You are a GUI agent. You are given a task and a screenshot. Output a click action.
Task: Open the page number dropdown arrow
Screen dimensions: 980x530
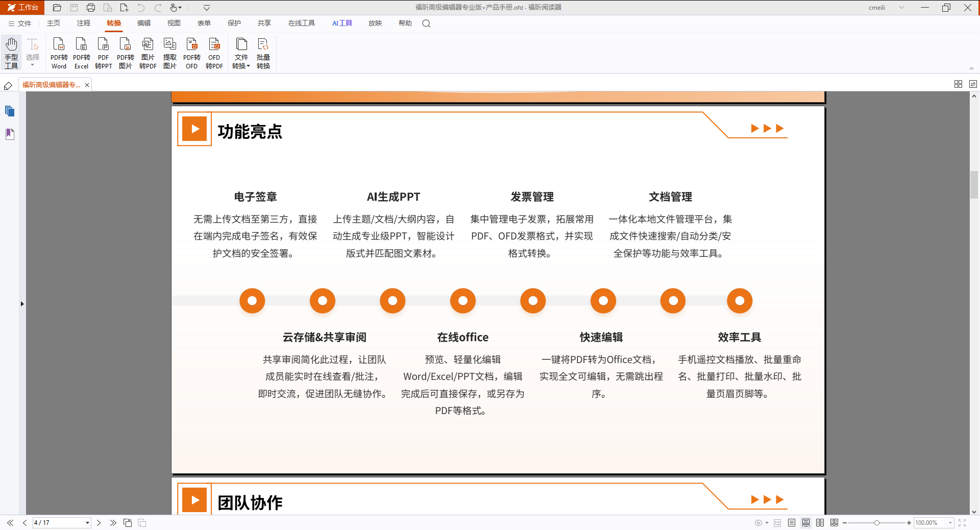pyautogui.click(x=88, y=523)
